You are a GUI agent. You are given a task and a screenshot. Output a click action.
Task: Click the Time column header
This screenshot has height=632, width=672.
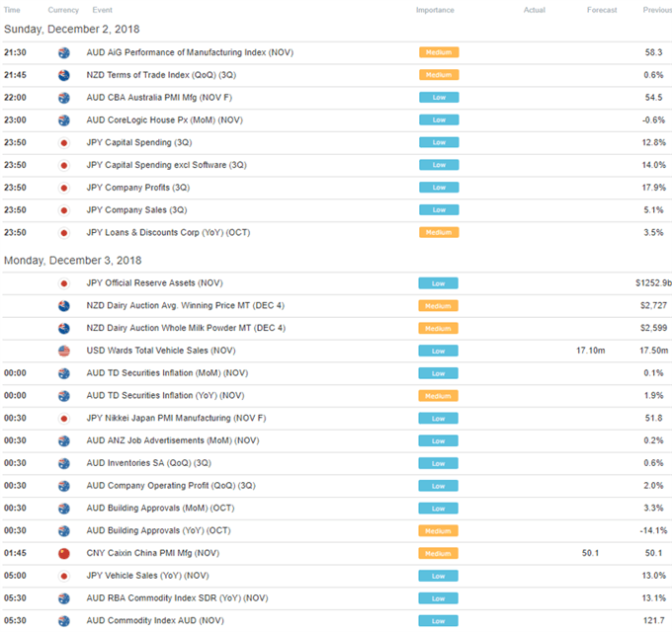[x=12, y=10]
